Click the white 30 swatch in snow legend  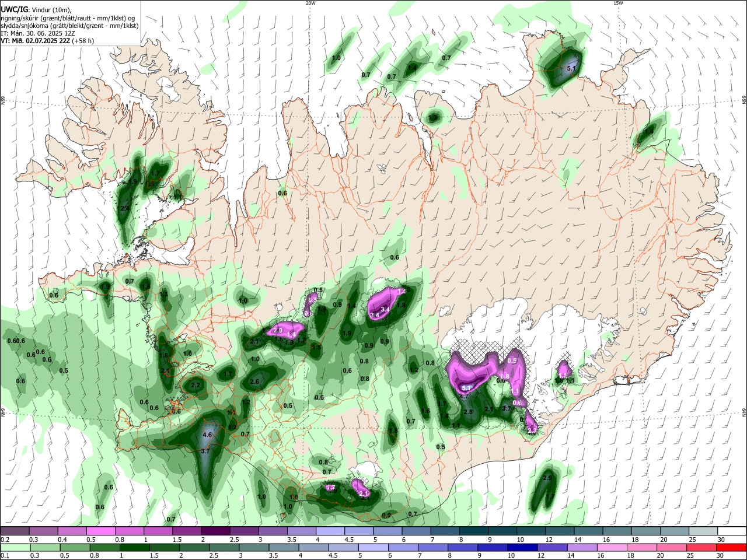[732, 531]
